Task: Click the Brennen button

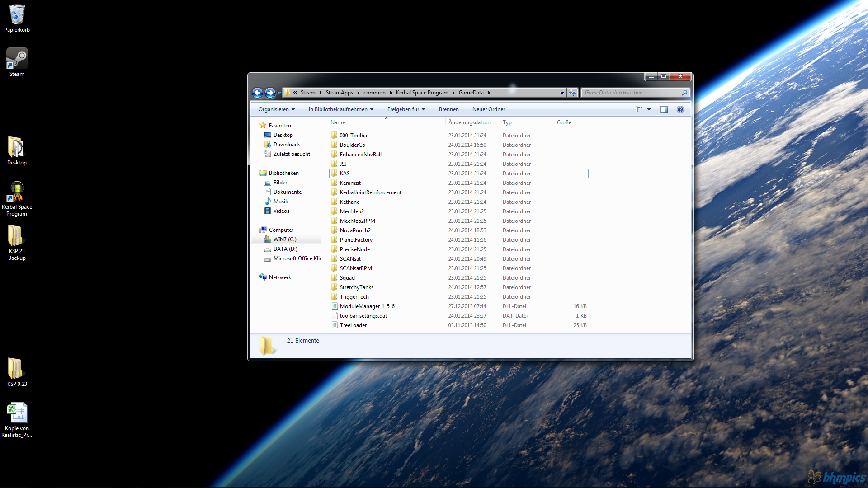Action: (x=448, y=109)
